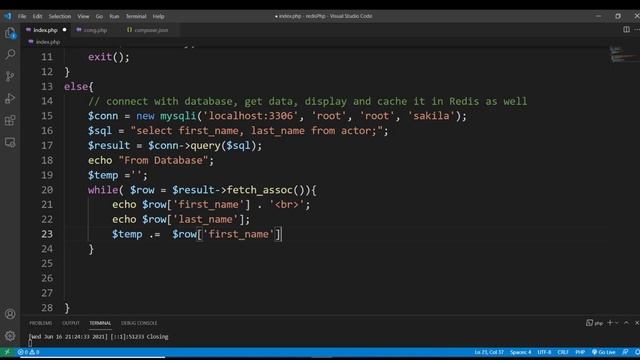640x360 pixels.
Task: Click line number 23 in gutter
Action: pos(47,234)
